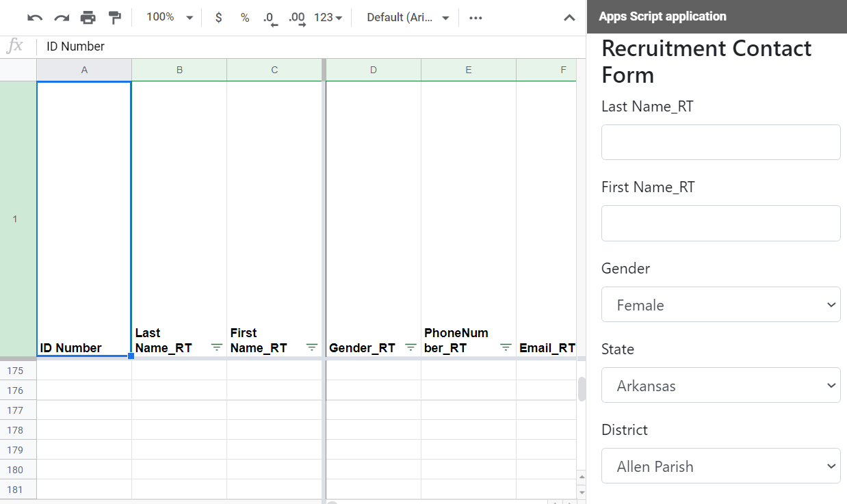Click the Print icon
Screen dimensions: 847x504
[88, 18]
